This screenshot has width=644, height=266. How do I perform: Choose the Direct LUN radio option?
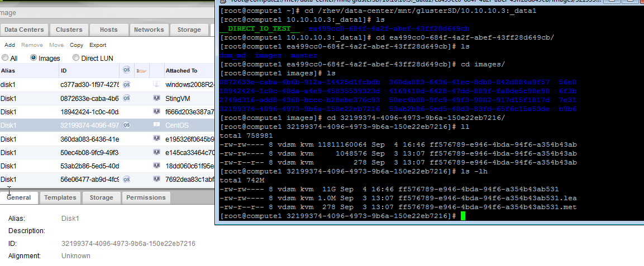click(x=76, y=58)
